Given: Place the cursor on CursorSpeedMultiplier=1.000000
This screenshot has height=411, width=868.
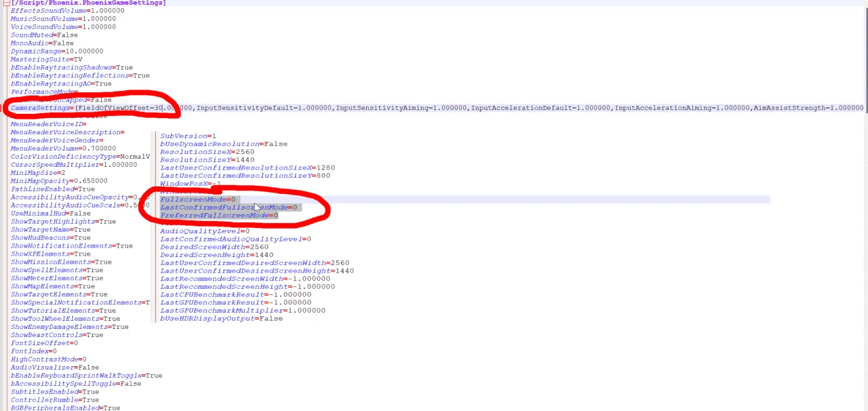Looking at the screenshot, I should pos(74,165).
